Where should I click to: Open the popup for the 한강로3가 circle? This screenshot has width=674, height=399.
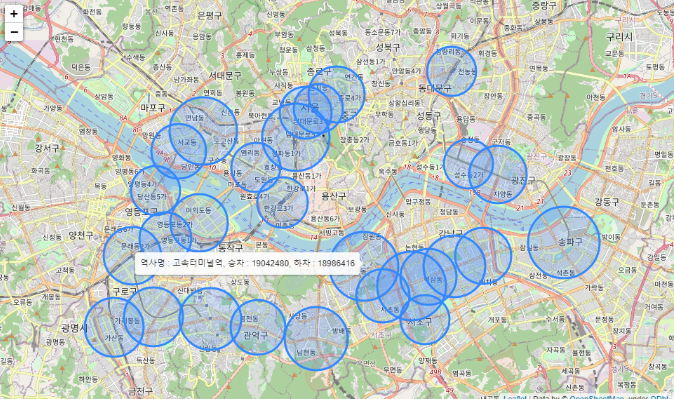pos(282,202)
